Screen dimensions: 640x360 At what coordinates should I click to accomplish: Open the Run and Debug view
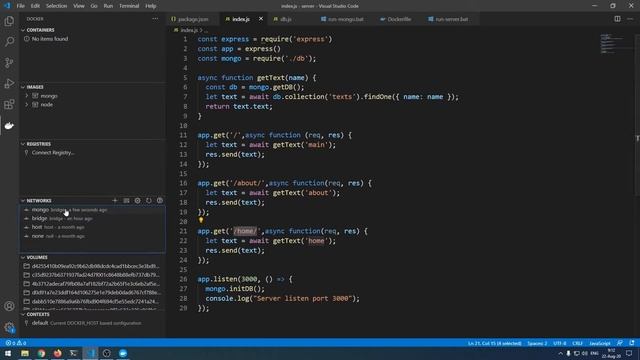point(9,83)
